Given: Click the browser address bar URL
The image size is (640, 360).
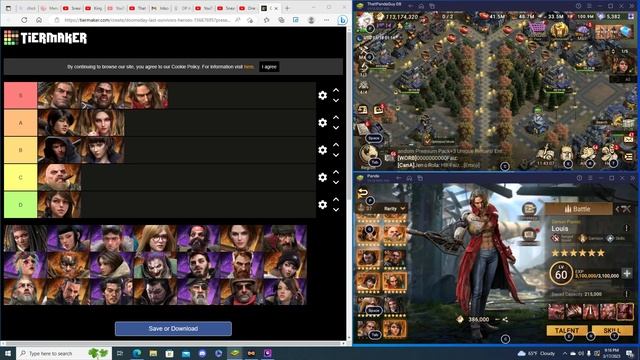Looking at the screenshot, I should [x=147, y=20].
